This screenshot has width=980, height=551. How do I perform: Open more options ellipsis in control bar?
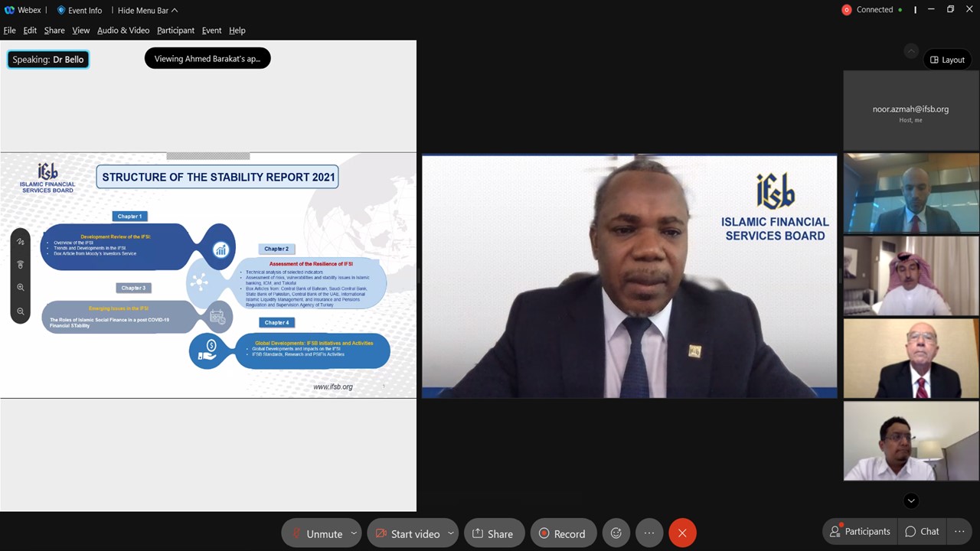coord(649,533)
